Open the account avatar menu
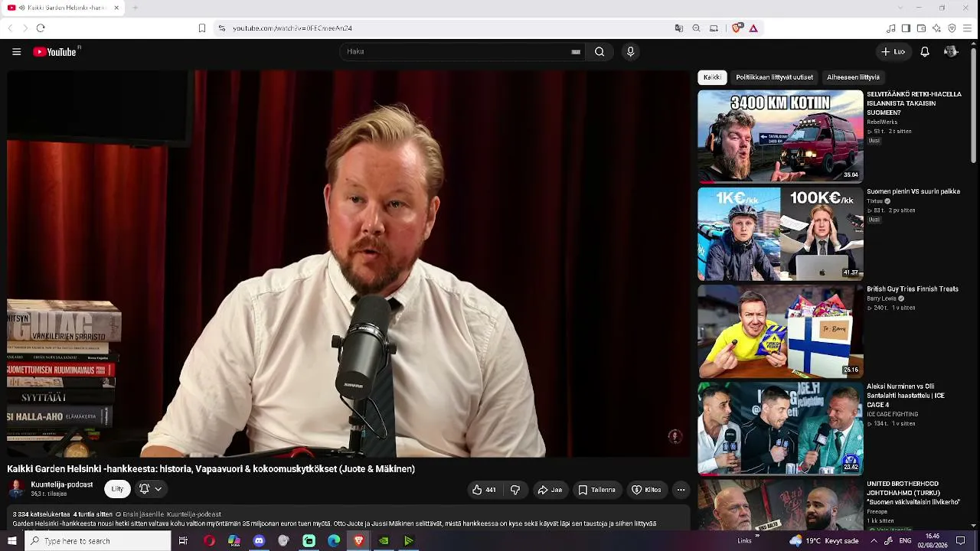The height and width of the screenshot is (551, 980). (x=951, y=52)
